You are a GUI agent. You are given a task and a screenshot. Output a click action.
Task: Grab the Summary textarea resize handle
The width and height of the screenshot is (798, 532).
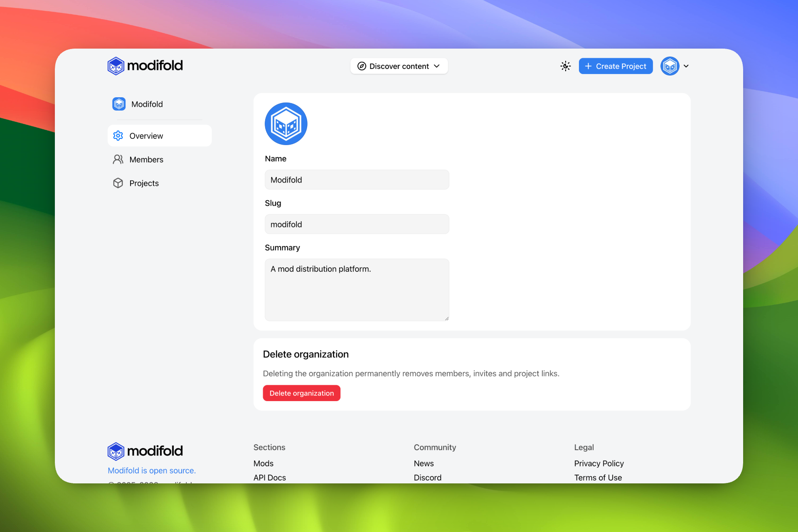(447, 318)
